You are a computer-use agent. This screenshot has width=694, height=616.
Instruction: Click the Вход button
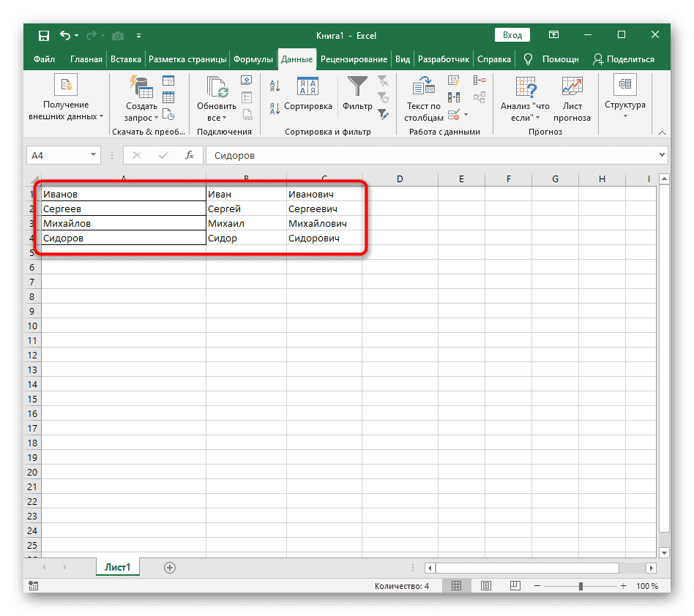point(512,34)
